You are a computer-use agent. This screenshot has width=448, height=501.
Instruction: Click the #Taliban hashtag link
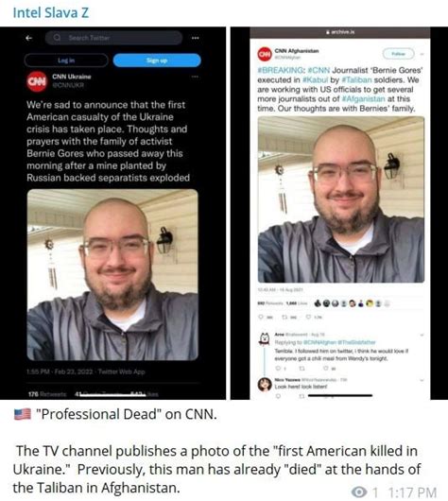(356, 79)
